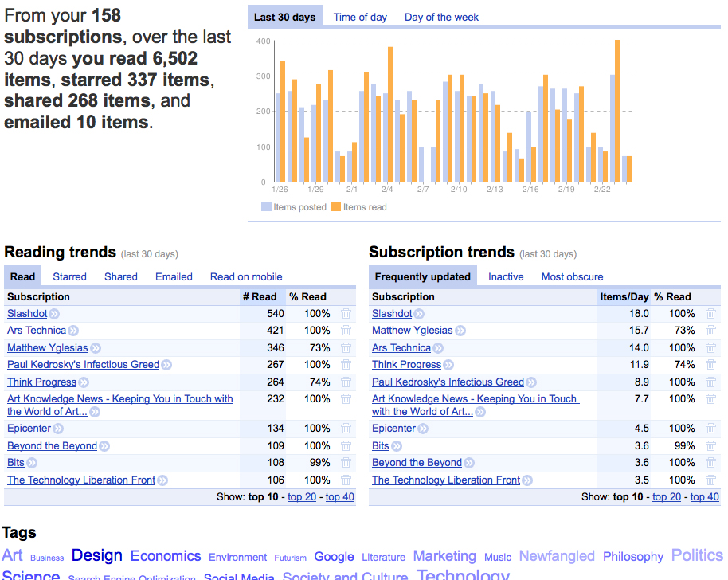
Task: Click trash icon for Technology Liberation Front in Reading trends
Action: pos(346,480)
